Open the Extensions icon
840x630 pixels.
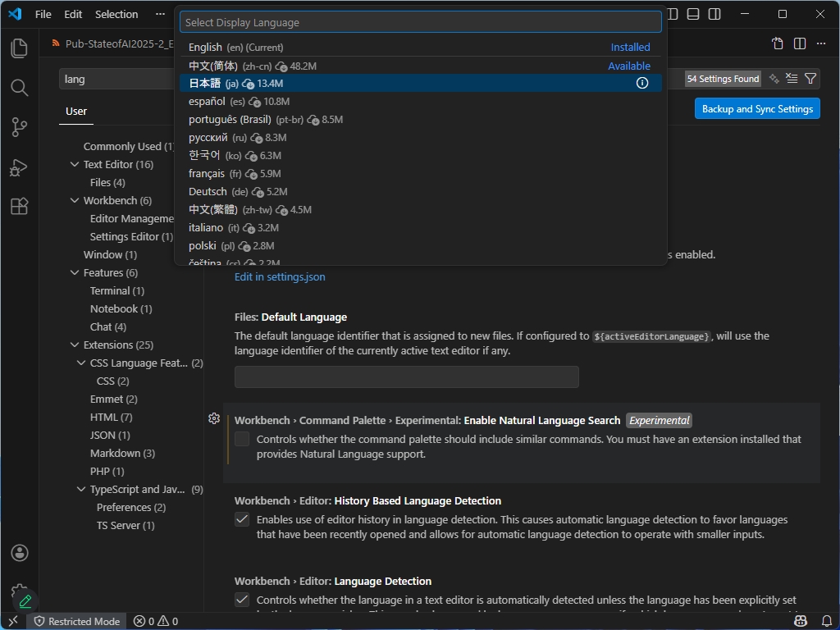point(18,207)
